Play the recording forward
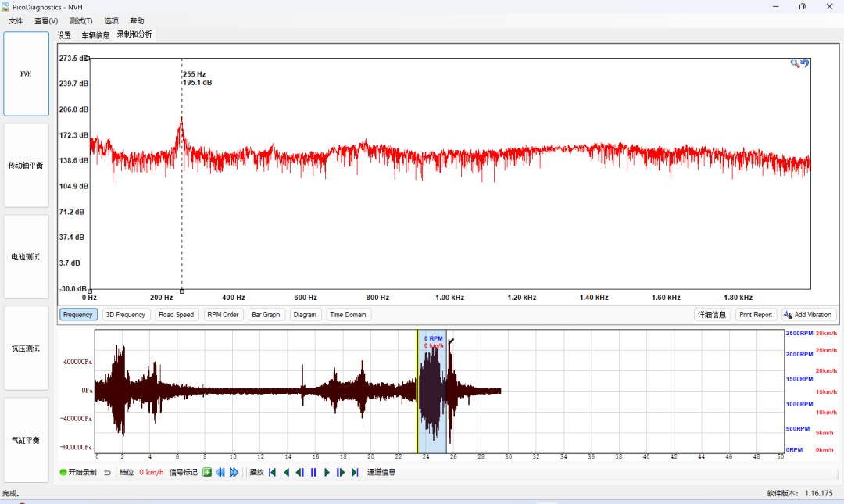 click(327, 472)
